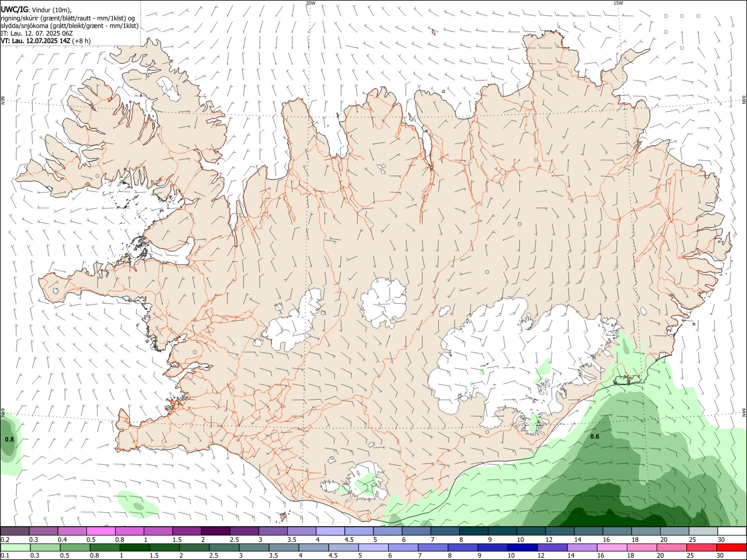Image resolution: width=747 pixels, height=560 pixels.
Task: Click the pale green swatch starting at 0.1
Action: (15, 548)
